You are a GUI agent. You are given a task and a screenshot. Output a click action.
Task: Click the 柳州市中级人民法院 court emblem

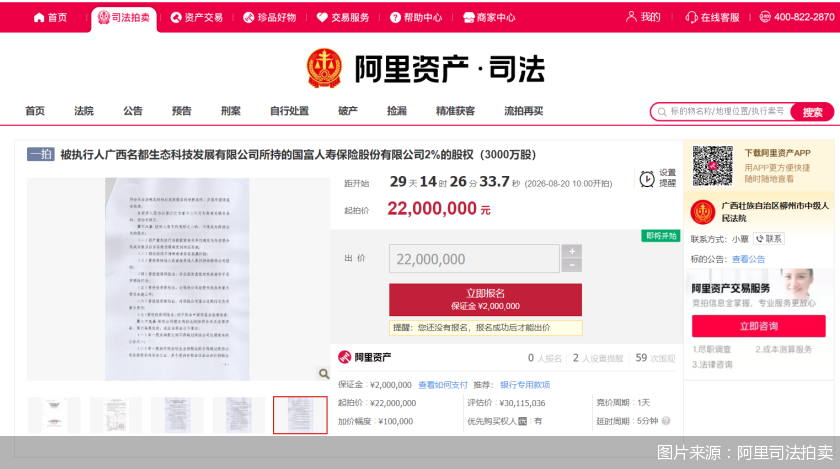coord(702,212)
